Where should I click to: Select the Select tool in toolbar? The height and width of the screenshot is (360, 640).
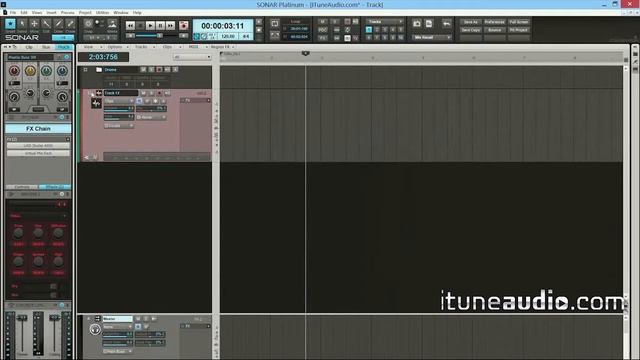22,24
